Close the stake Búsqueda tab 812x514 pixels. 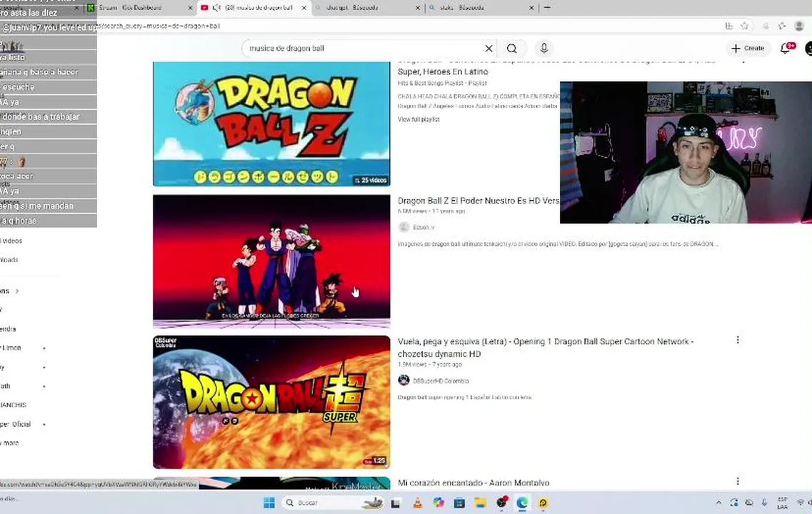pyautogui.click(x=531, y=8)
